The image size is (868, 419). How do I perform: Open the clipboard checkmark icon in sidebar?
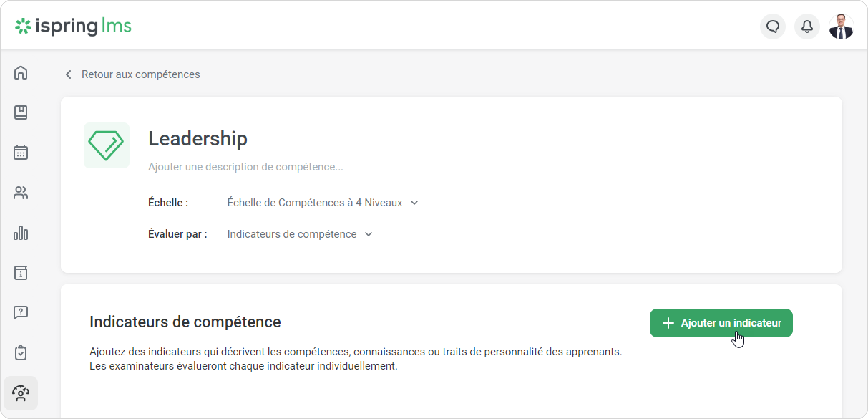click(x=21, y=353)
